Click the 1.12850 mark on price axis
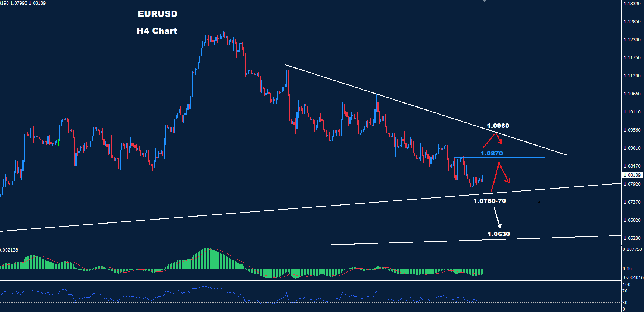The image size is (644, 312). pyautogui.click(x=632, y=22)
